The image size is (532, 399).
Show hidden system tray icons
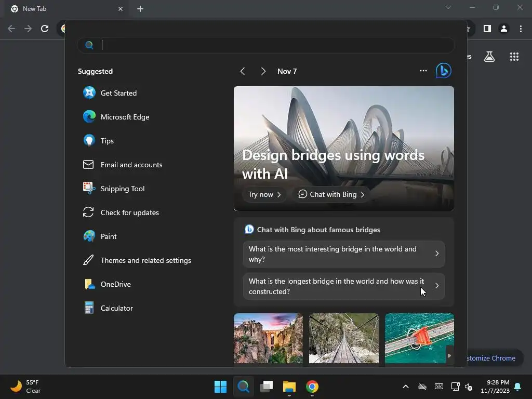point(405,387)
